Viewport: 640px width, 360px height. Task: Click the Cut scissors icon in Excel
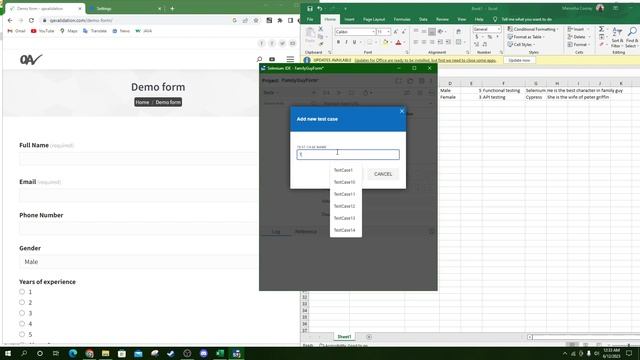pyautogui.click(x=321, y=29)
